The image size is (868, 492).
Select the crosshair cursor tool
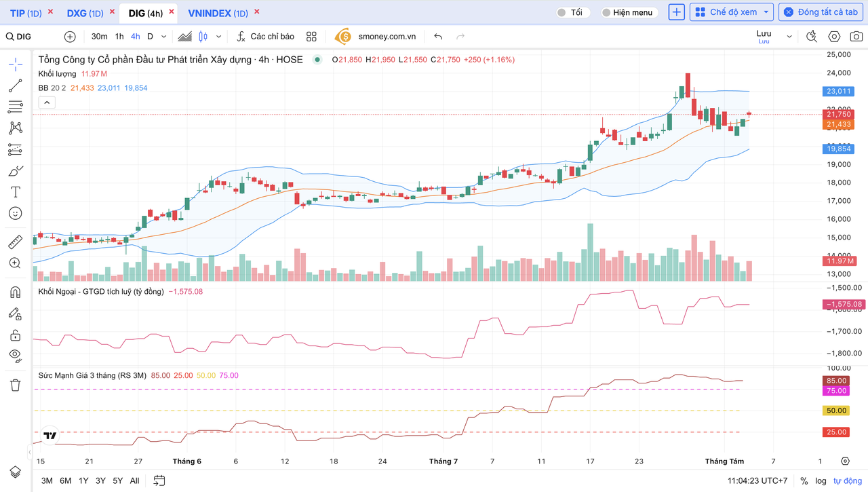(x=15, y=65)
